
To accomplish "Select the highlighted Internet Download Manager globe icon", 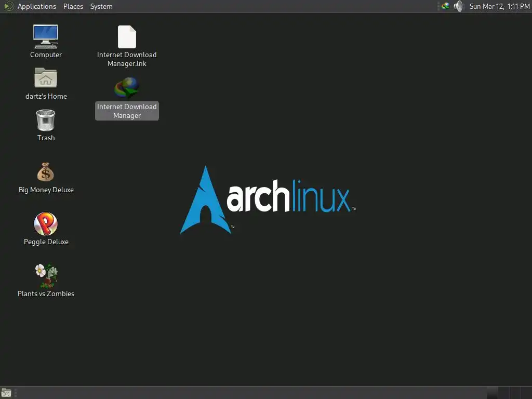I will (x=127, y=87).
